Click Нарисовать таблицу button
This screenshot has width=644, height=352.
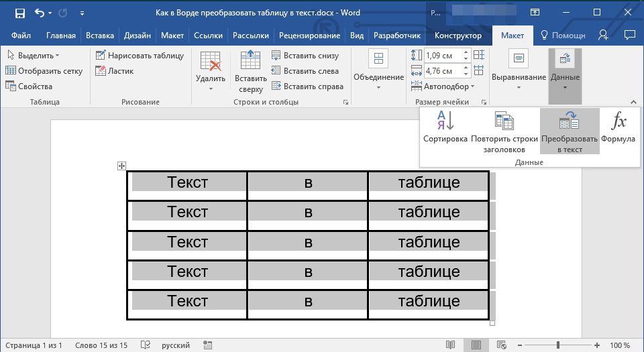click(x=140, y=56)
